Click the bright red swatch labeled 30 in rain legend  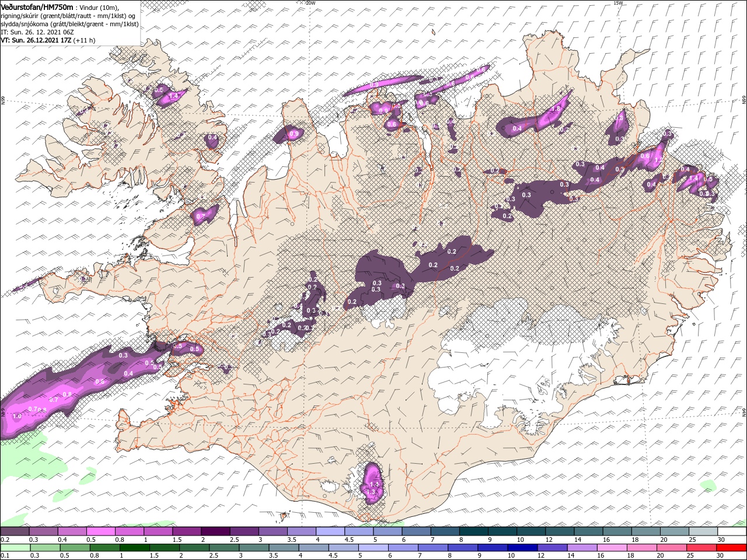tap(732, 548)
